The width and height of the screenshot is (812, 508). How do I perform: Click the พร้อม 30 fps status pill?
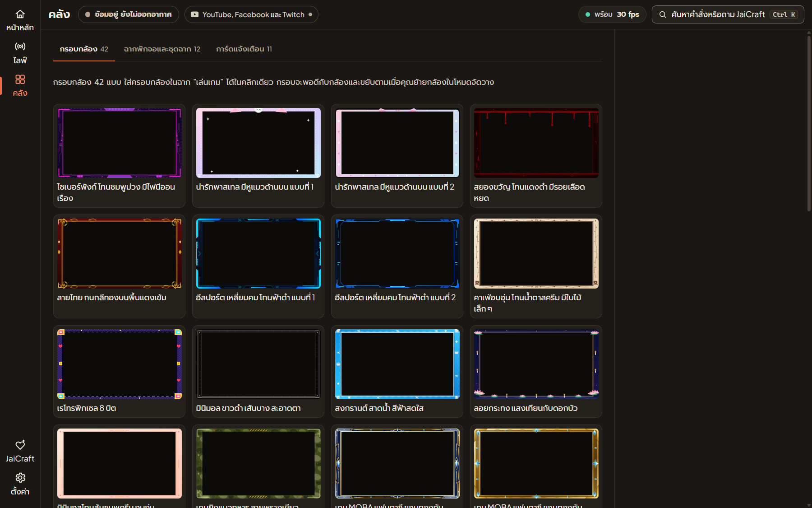pos(612,14)
